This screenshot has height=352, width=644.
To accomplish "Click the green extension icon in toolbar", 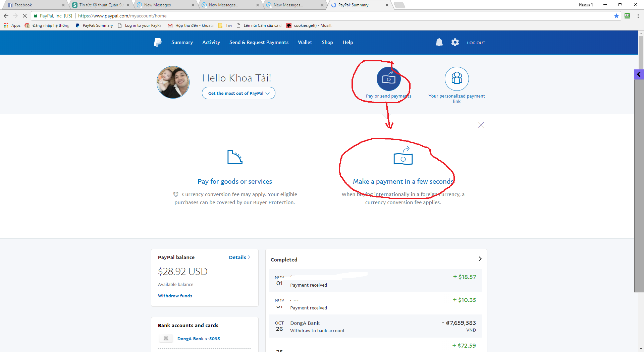I will coord(627,16).
